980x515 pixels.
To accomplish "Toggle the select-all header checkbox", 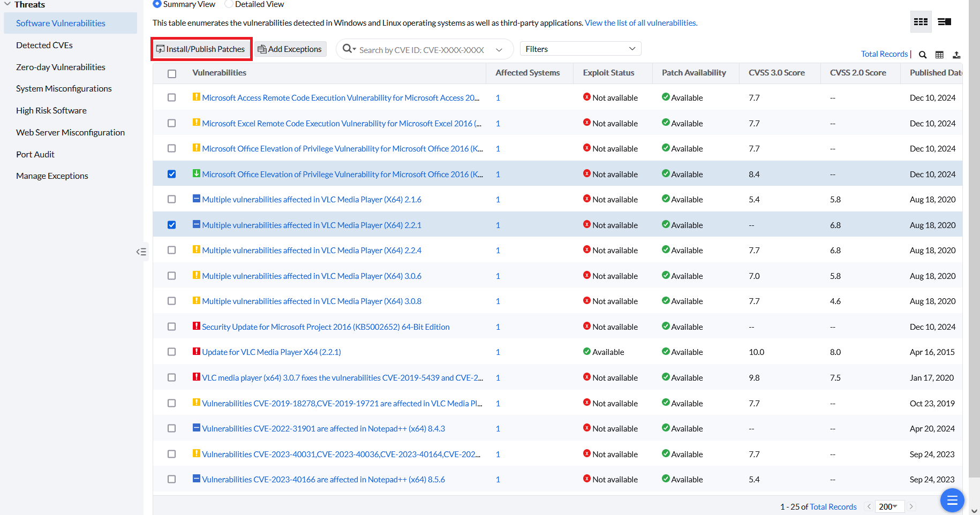I will [172, 74].
